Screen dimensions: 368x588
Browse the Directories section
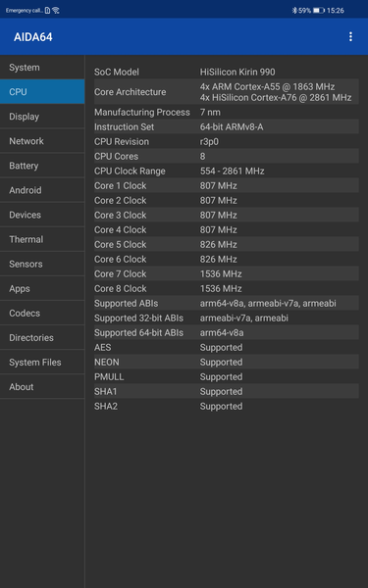point(42,338)
